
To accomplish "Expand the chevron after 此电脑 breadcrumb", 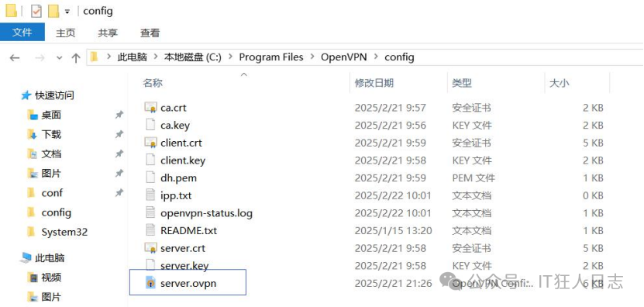I will click(x=156, y=57).
